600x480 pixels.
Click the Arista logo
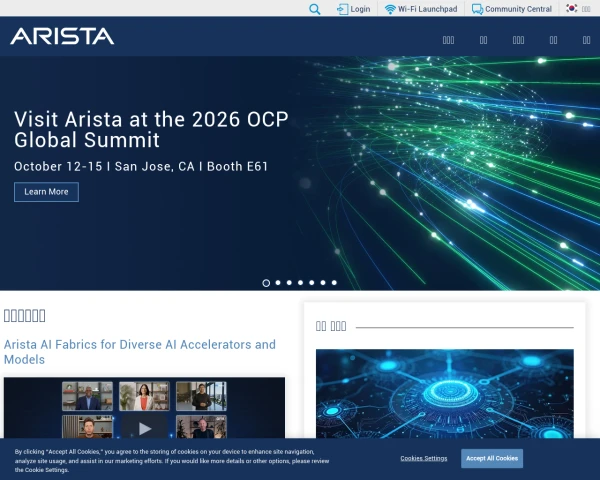click(62, 36)
